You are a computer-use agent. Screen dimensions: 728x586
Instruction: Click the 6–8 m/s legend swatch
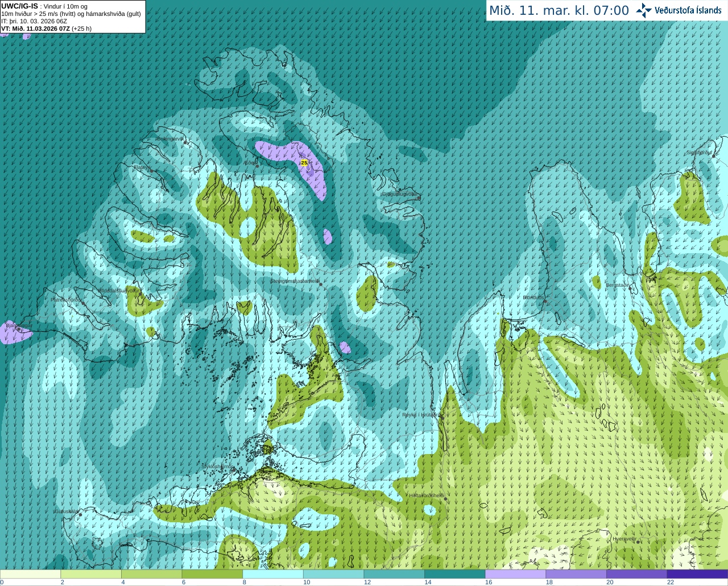(x=212, y=574)
